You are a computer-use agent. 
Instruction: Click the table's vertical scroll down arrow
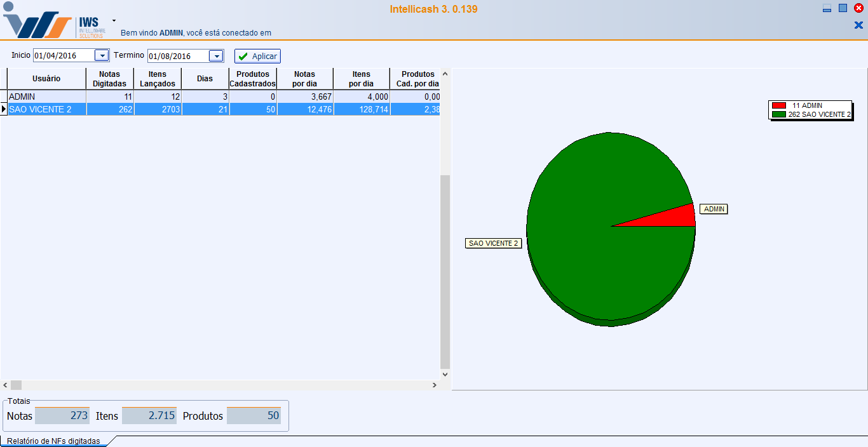(445, 375)
